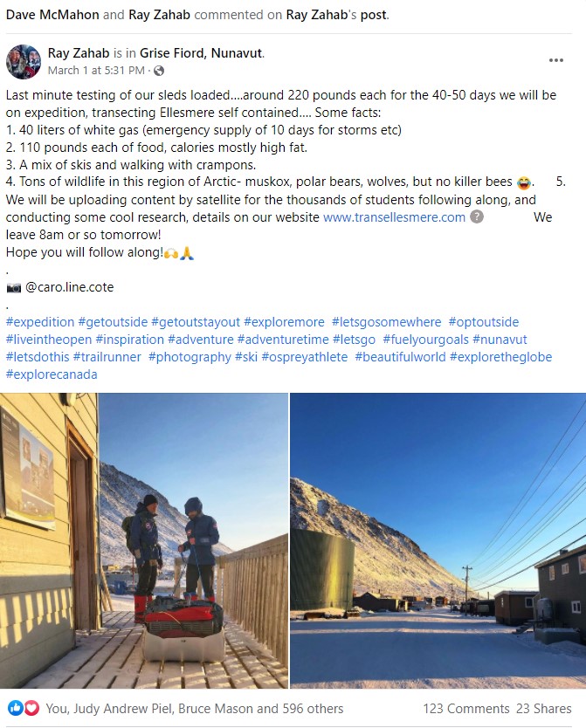Open the post options three-dot menu
Viewport: 586px width, 728px height.
pyautogui.click(x=555, y=60)
